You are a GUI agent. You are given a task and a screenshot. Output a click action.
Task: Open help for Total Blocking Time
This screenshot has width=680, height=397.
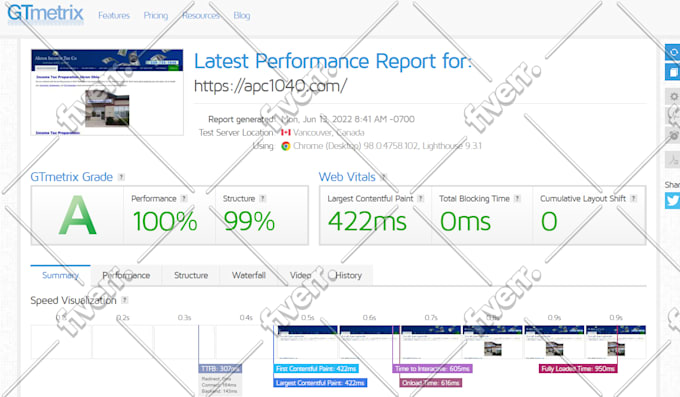(517, 198)
